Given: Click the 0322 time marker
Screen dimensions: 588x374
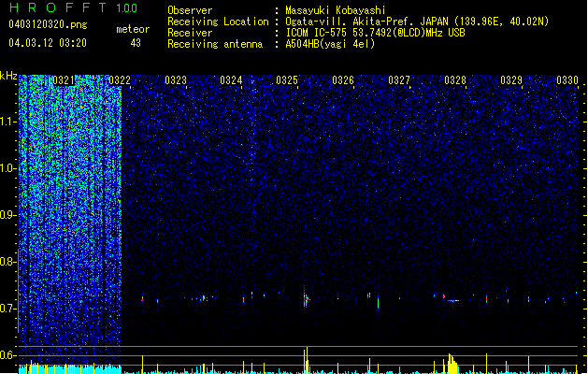Looking at the screenshot, I should coord(120,80).
